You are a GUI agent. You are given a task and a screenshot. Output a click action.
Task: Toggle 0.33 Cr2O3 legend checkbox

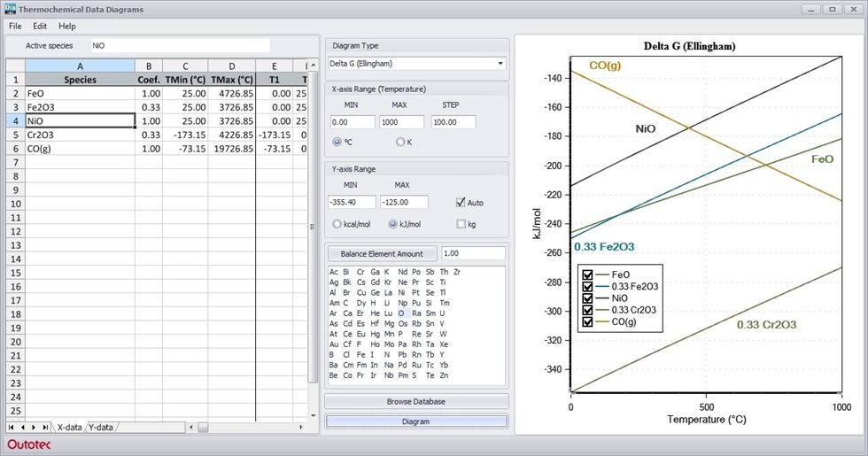pos(588,310)
